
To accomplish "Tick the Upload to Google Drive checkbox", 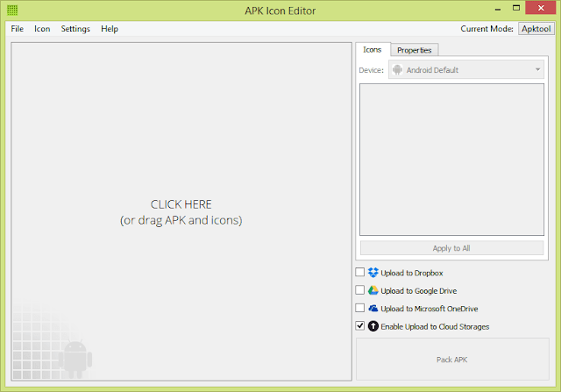I will coord(360,290).
